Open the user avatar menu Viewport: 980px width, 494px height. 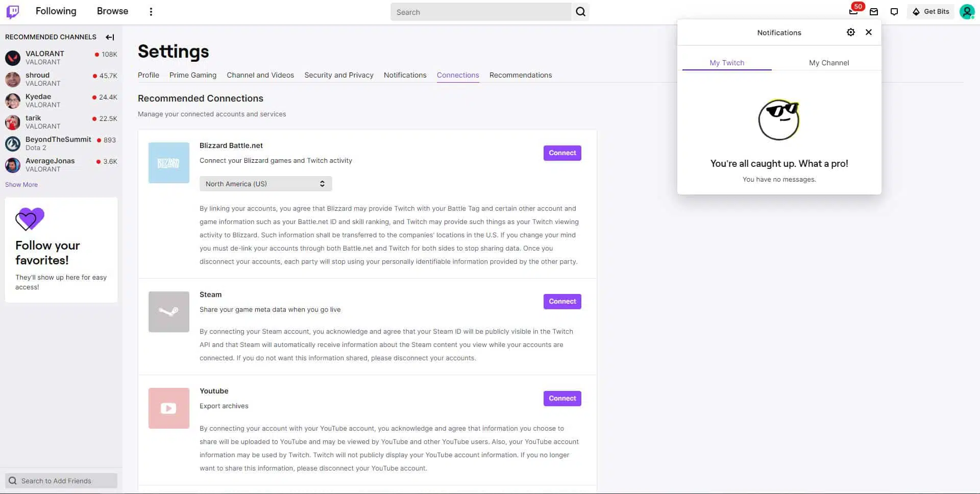pos(967,12)
